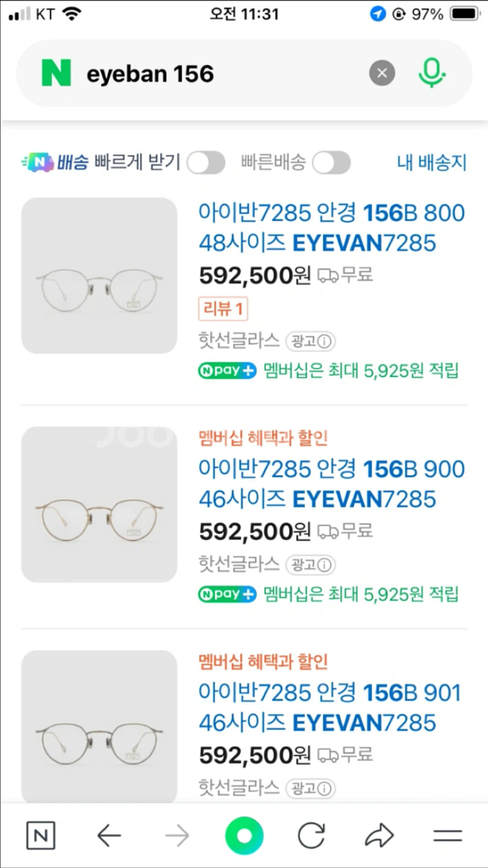Tap the forward navigation arrow
The image size is (488, 868).
tap(176, 836)
